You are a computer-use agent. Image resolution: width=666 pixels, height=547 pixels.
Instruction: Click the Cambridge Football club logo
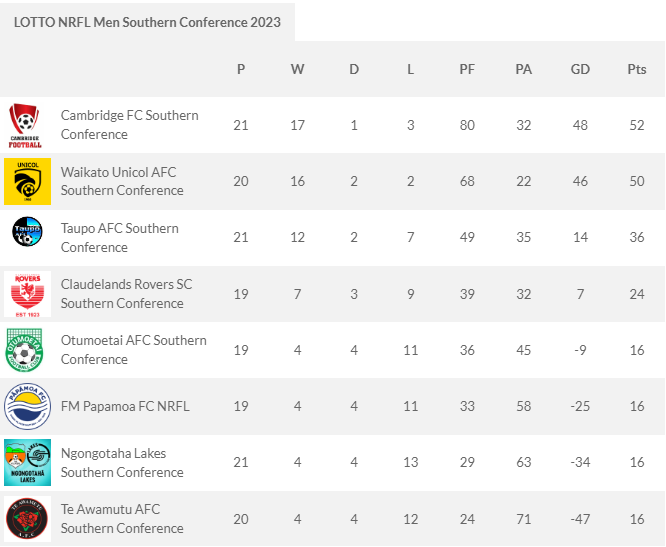point(25,125)
